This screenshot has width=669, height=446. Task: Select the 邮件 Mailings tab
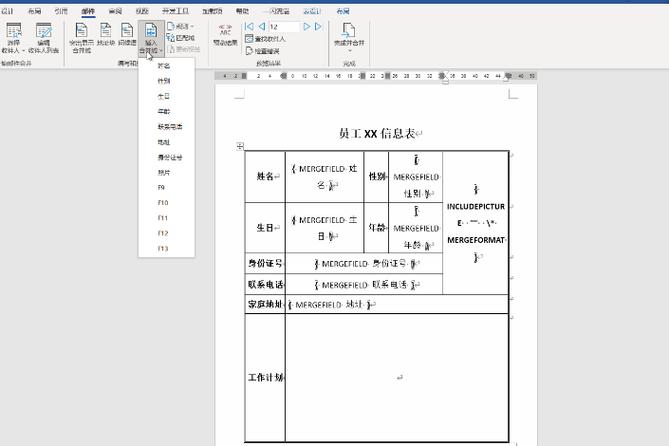[88, 11]
